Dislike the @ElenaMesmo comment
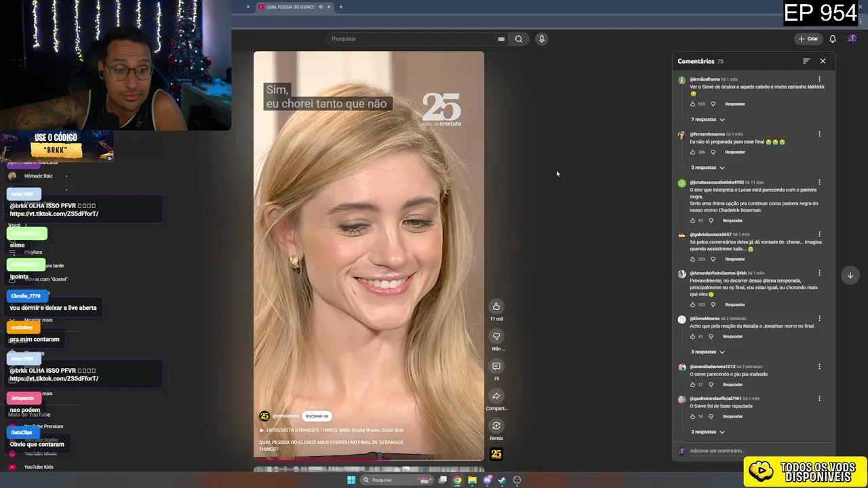 point(711,336)
